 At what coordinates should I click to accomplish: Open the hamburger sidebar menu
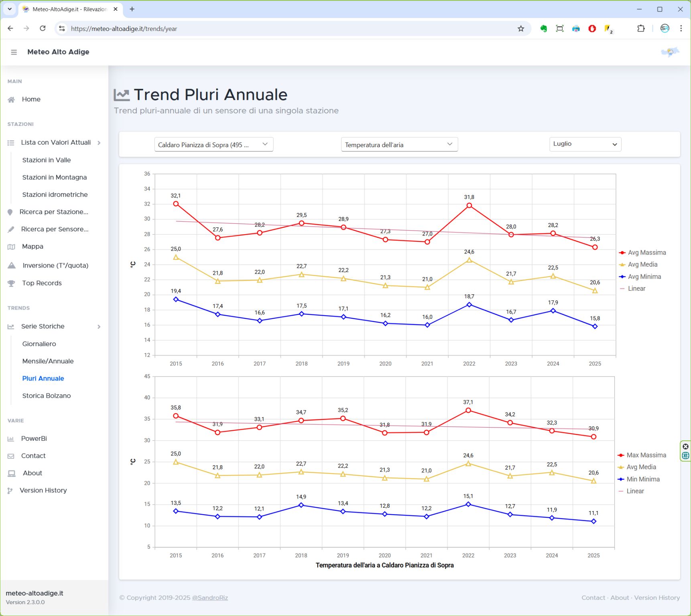(x=14, y=52)
